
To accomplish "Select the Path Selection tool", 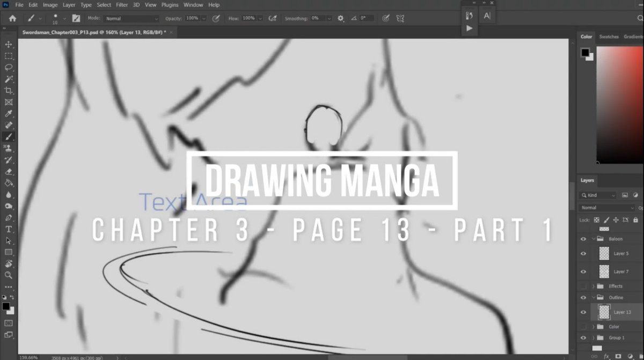I will point(9,241).
